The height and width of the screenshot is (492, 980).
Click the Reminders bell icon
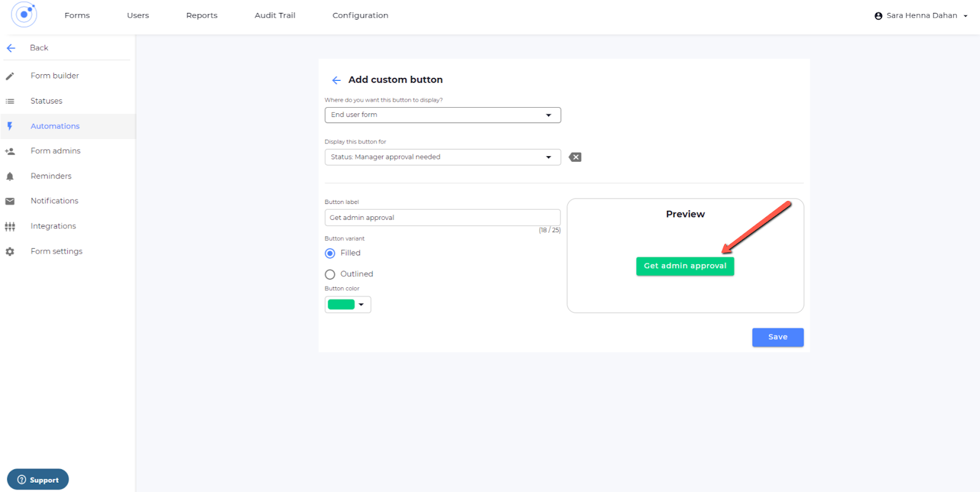10,176
